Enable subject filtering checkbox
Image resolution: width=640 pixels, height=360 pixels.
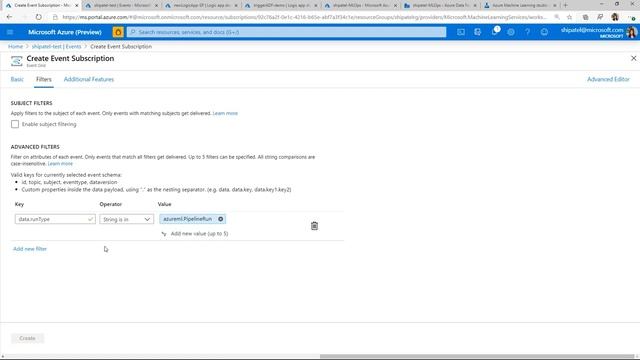[x=15, y=124]
